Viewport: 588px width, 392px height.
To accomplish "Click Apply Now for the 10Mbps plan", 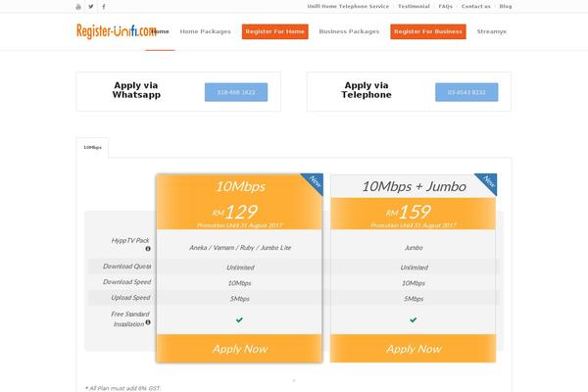I will tap(239, 349).
